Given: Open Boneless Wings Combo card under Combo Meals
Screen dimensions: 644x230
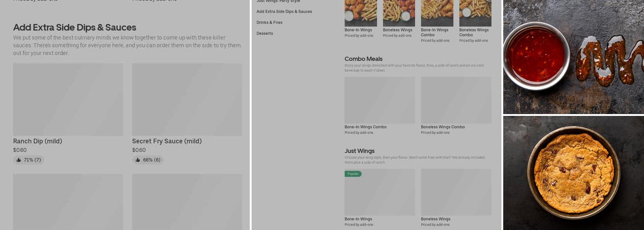Looking at the screenshot, I should [456, 100].
